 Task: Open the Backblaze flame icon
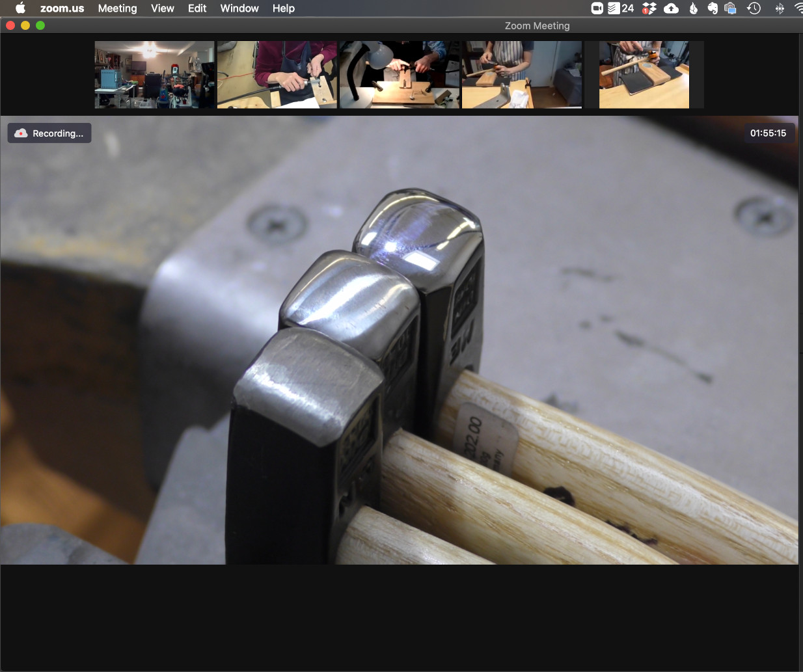(694, 8)
